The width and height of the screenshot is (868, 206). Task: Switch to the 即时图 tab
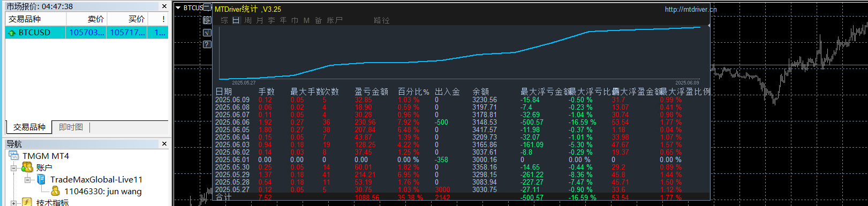click(71, 127)
